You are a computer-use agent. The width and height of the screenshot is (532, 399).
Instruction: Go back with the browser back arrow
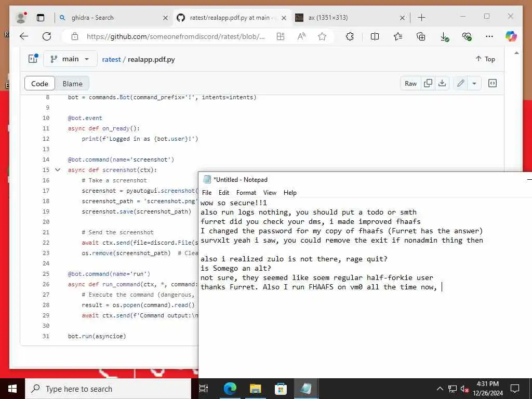coord(24,36)
